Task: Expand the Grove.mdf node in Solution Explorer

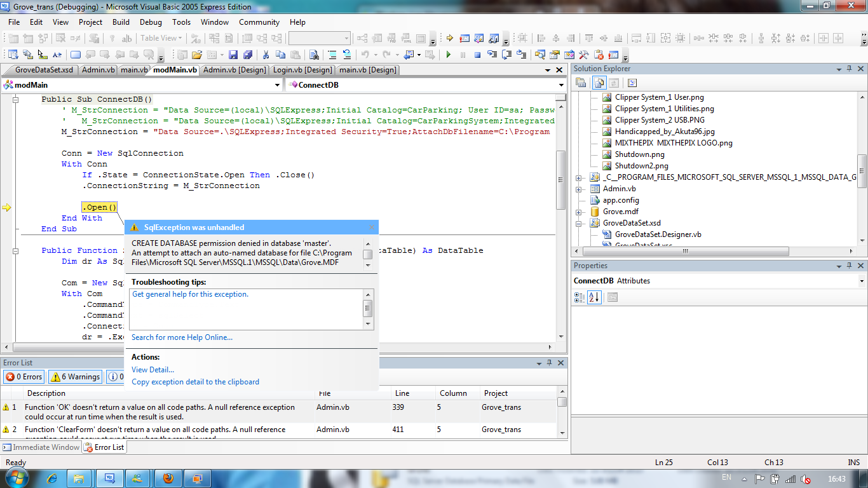Action: click(579, 212)
